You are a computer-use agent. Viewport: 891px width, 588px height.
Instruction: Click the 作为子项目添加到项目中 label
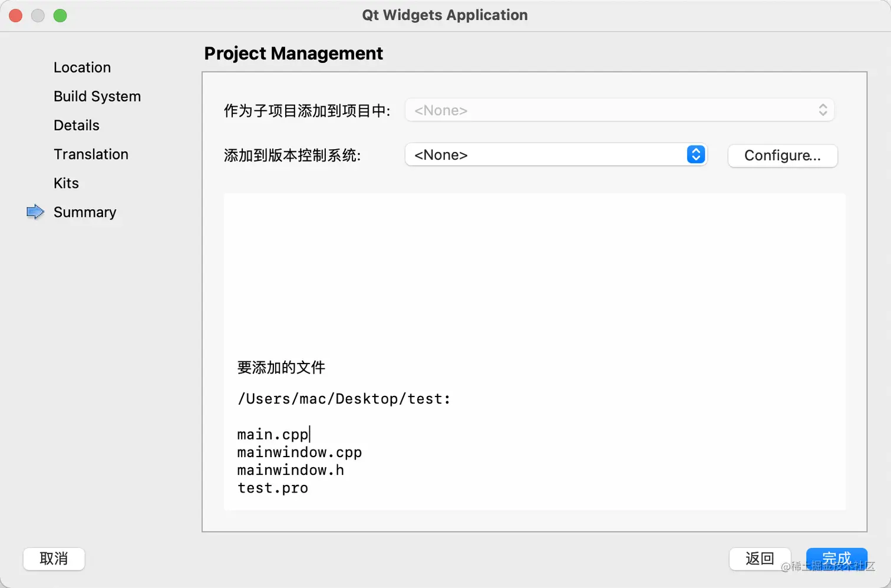[x=307, y=111]
